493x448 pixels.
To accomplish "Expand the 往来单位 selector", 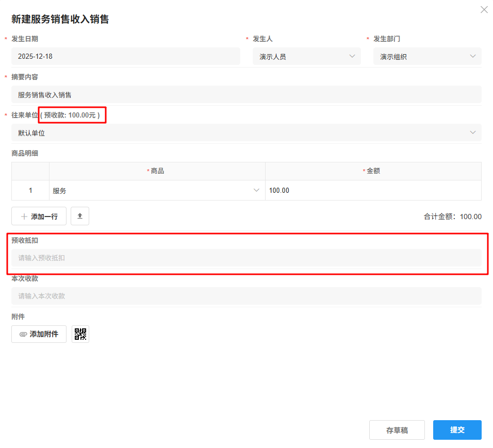I will point(246,132).
